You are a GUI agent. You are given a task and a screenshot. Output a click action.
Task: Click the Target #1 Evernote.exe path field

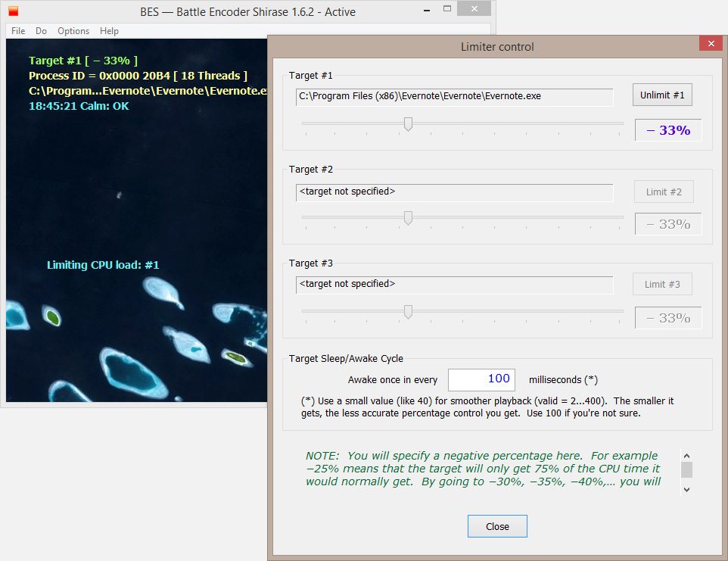(454, 97)
